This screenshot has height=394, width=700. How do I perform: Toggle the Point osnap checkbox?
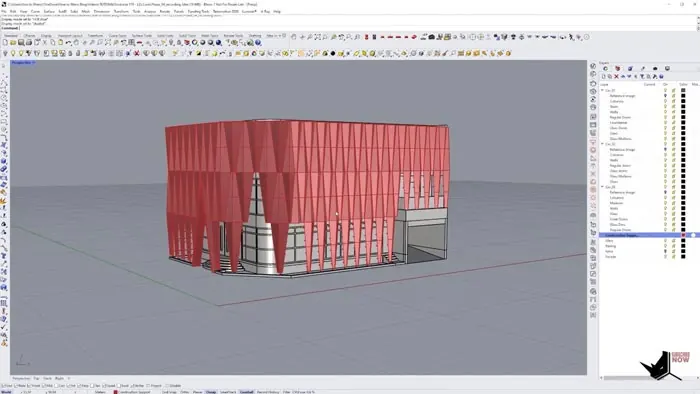click(29, 386)
